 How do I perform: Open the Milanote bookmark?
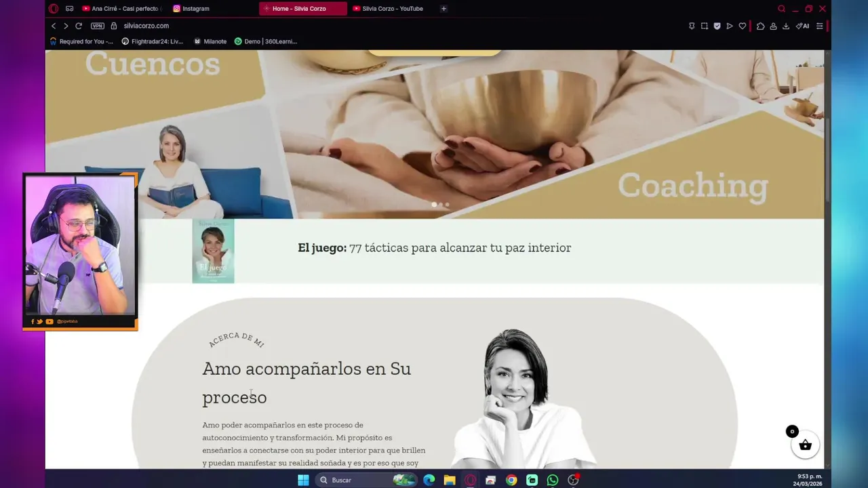[210, 41]
